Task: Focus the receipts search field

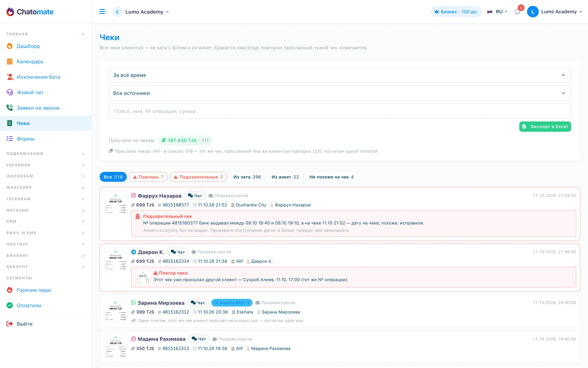Action: [340, 111]
